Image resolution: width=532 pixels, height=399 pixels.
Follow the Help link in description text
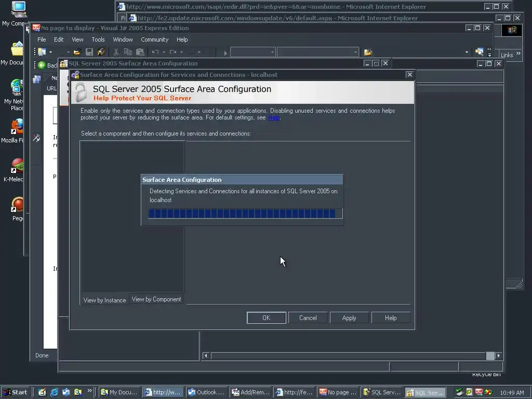274,118
